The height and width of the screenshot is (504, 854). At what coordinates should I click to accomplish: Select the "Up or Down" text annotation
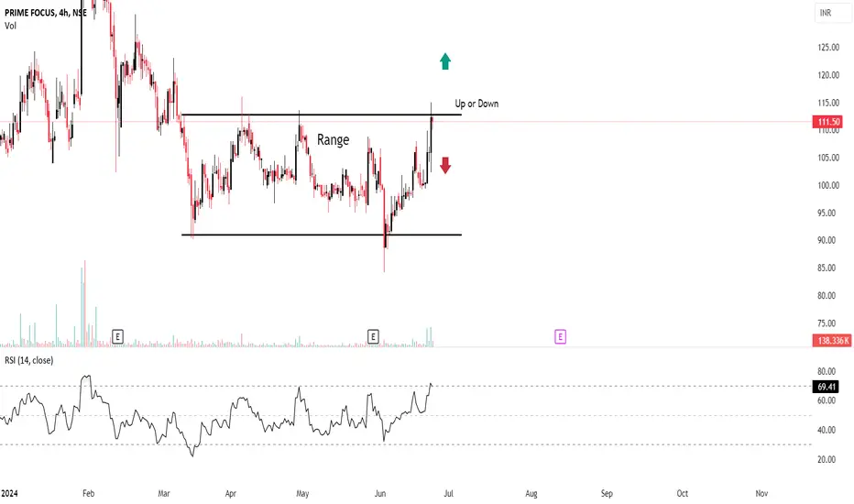tap(476, 104)
